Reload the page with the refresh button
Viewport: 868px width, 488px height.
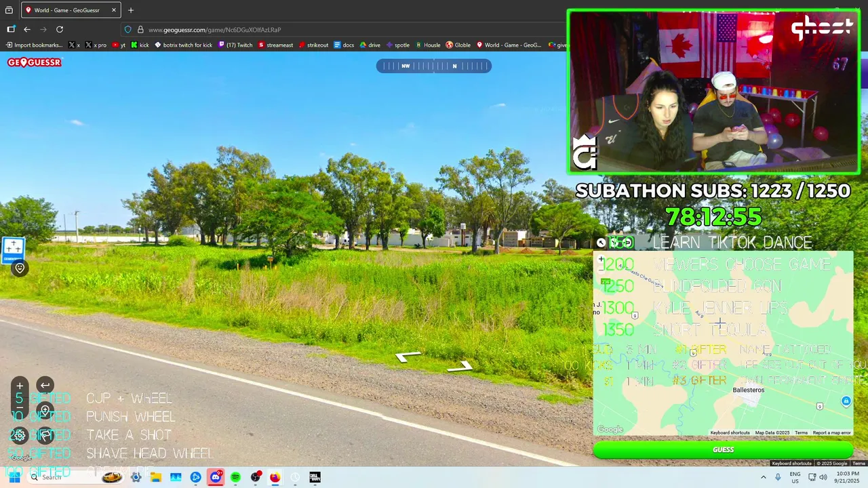pyautogui.click(x=60, y=29)
